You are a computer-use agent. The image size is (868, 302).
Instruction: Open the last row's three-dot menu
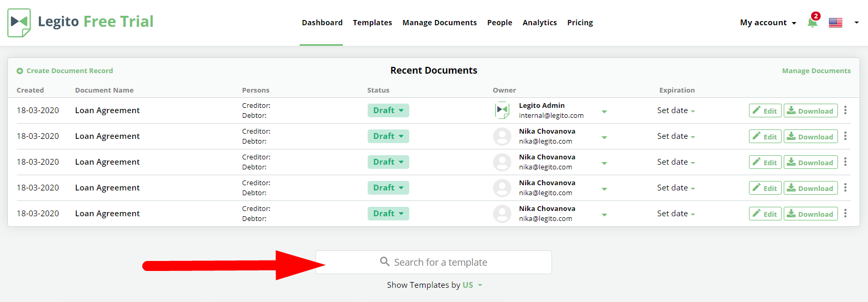coord(845,213)
